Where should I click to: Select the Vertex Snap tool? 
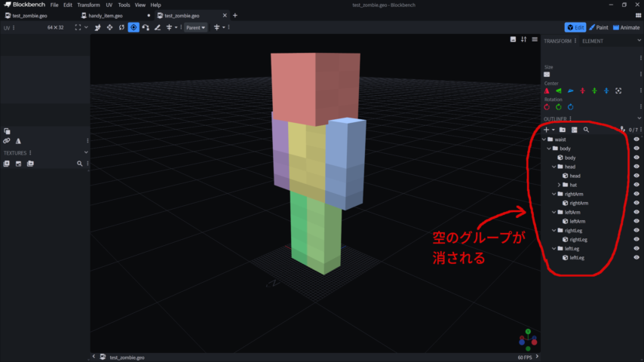[146, 28]
